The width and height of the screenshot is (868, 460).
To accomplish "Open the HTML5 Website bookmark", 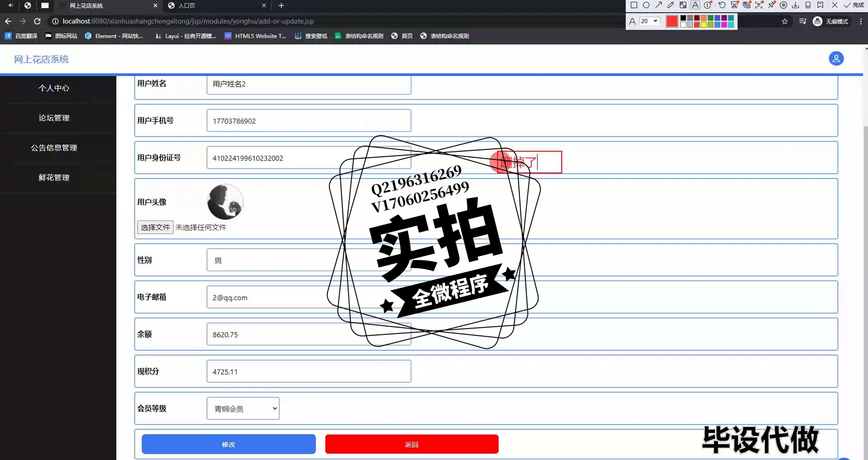I will click(x=255, y=36).
